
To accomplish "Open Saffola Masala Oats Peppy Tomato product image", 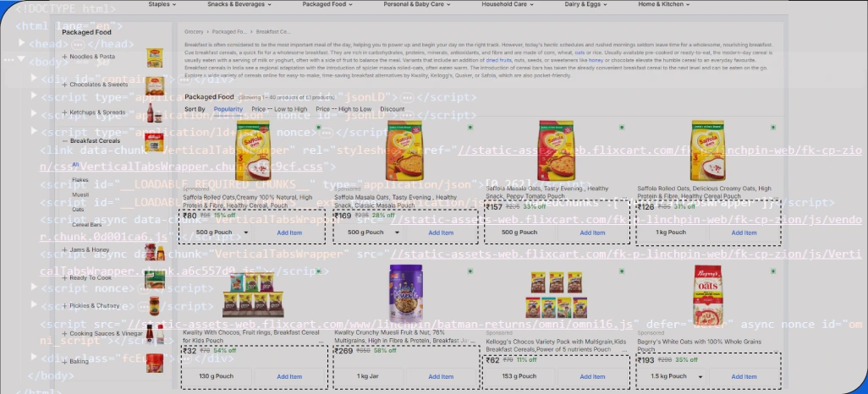I will coord(557,151).
